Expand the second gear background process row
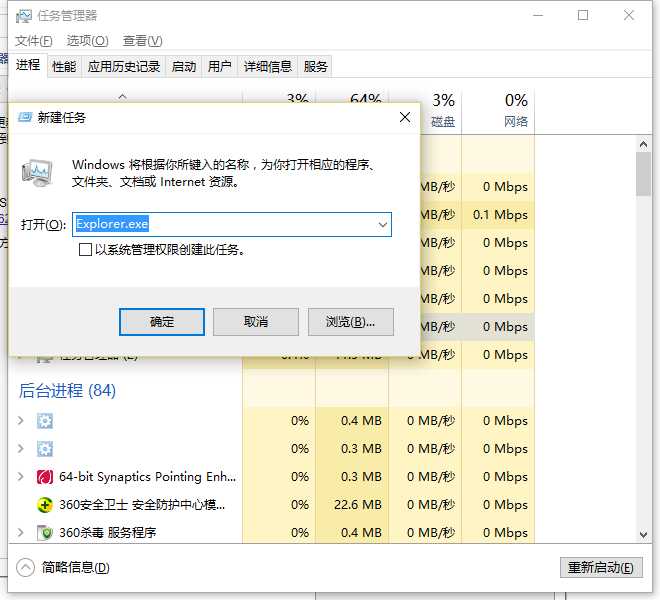The image size is (660, 600). pyautogui.click(x=21, y=448)
